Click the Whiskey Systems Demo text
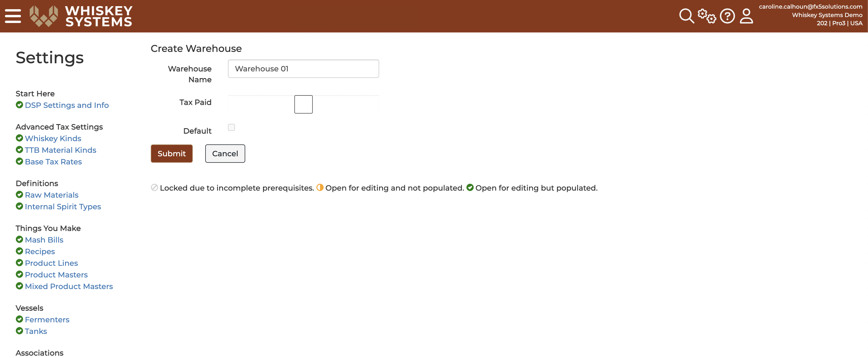 [x=827, y=15]
